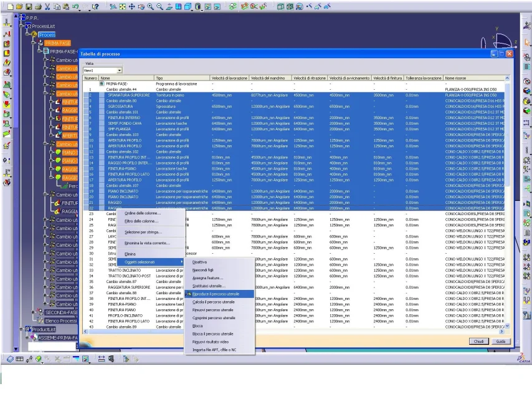532x399 pixels.
Task: Select the 'P.P.R.' root tree node
Action: (x=32, y=17)
